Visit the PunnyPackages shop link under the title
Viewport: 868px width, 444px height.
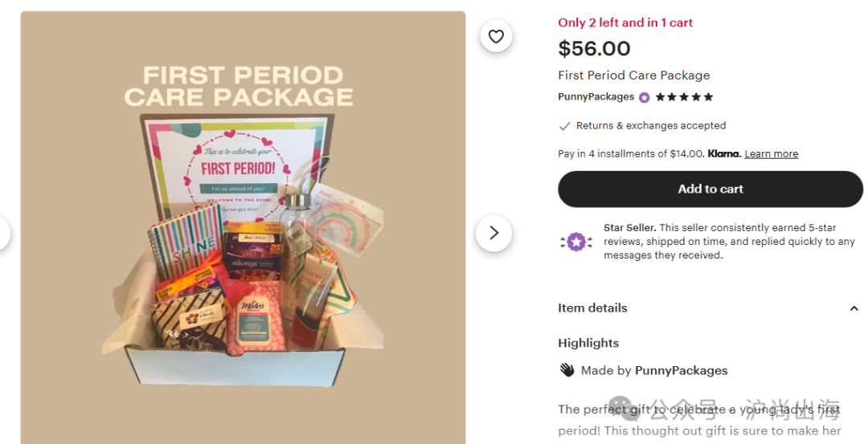pos(596,97)
